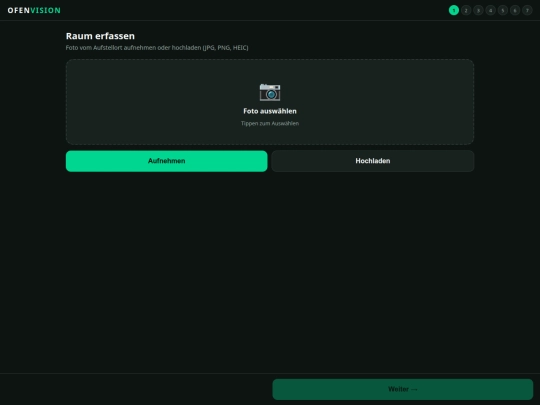This screenshot has height=405, width=540.
Task: Select step 4 circle
Action: point(490,10)
